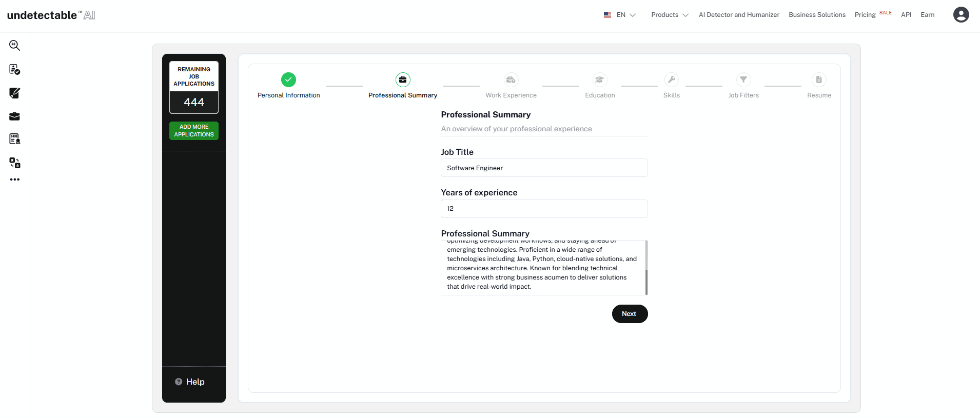Screen dimensions: 980x419
Task: Open the translator sidebar icon
Action: [14, 163]
